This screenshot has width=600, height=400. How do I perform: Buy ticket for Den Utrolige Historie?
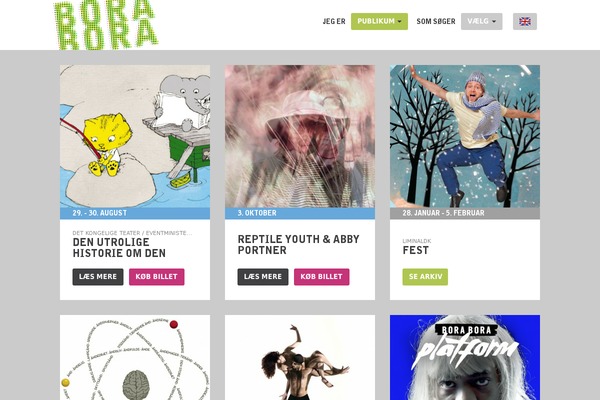point(157,277)
